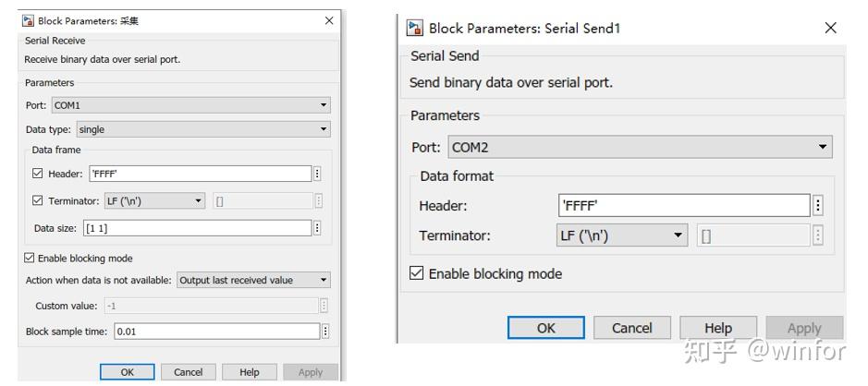Image resolution: width=868 pixels, height=386 pixels.
Task: Close the Serial Send1 block parameters dialog
Action: point(830,29)
